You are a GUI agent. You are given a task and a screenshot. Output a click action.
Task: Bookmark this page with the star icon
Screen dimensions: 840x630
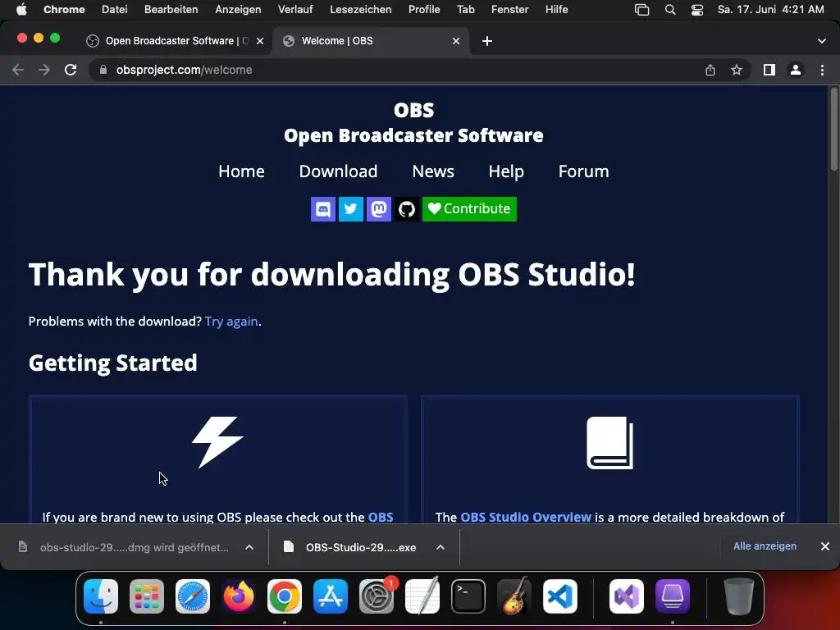(737, 70)
